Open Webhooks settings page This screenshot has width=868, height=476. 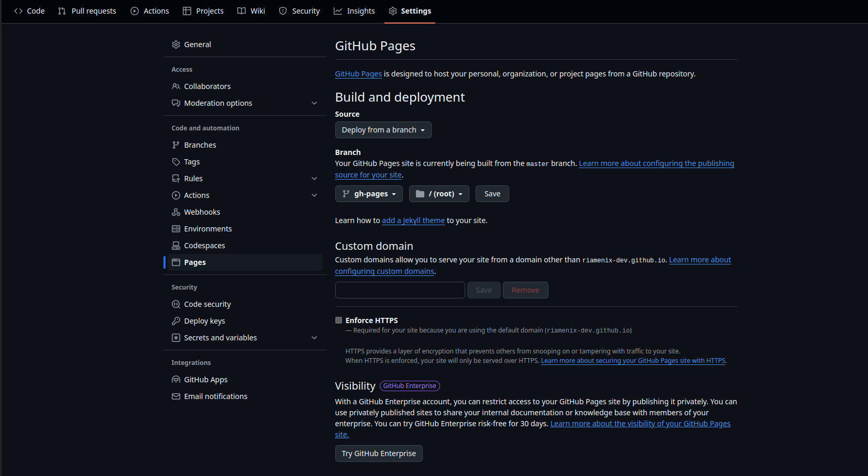coord(245,212)
